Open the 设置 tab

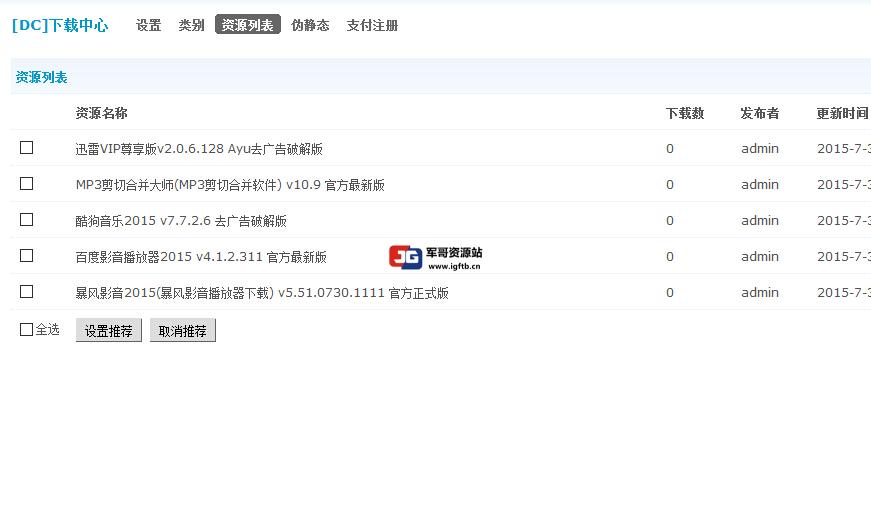[x=148, y=25]
